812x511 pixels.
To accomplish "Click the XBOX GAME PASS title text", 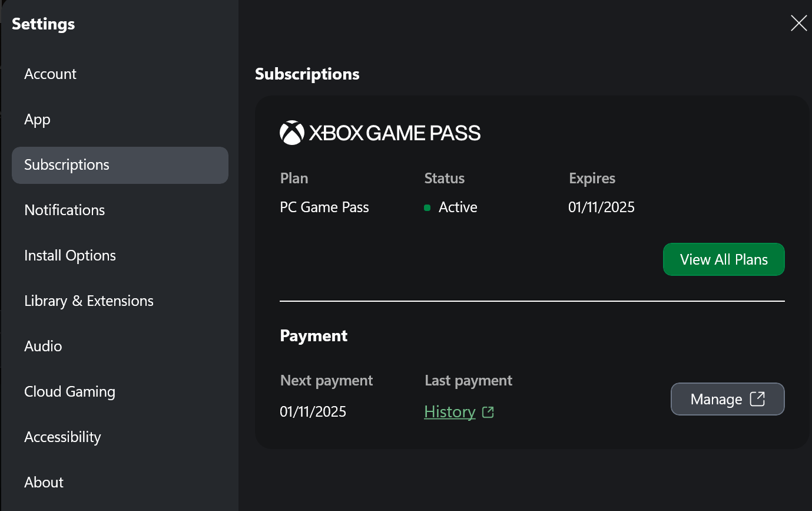I will (x=395, y=133).
